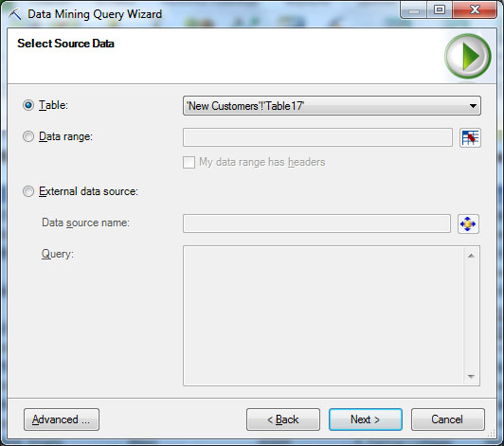Screen dimensions: 504x446
Task: Click the pickaxe icon in title bar
Action: pyautogui.click(x=15, y=14)
